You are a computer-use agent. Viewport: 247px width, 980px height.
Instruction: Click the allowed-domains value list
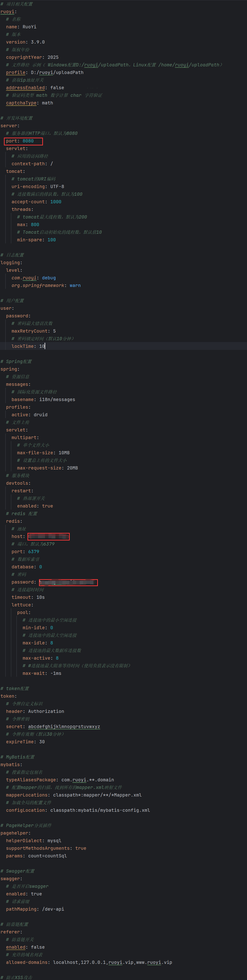(x=112, y=962)
